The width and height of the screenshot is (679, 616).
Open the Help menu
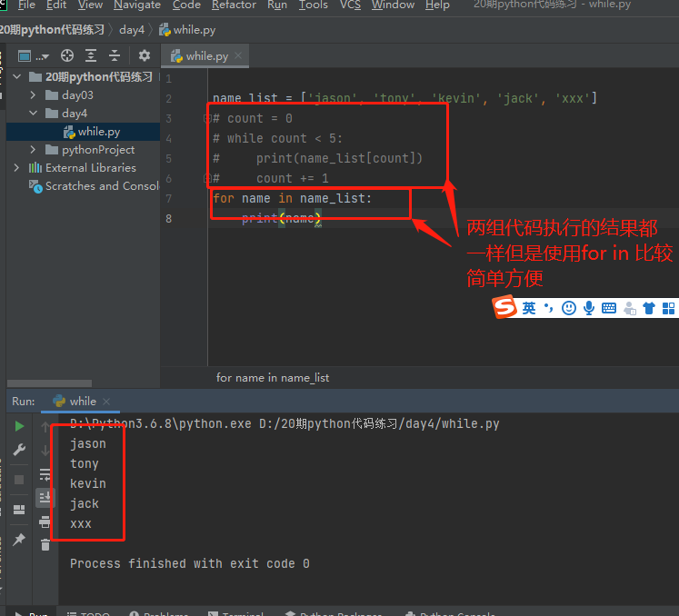(x=437, y=5)
